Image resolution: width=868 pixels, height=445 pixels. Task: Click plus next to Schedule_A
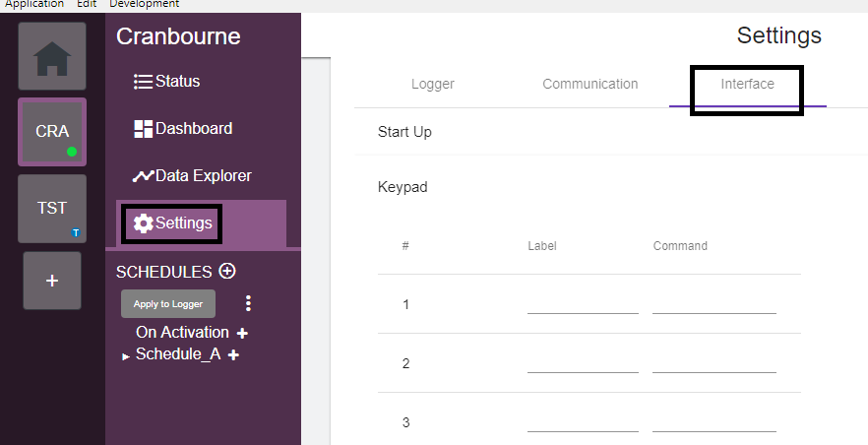point(234,355)
